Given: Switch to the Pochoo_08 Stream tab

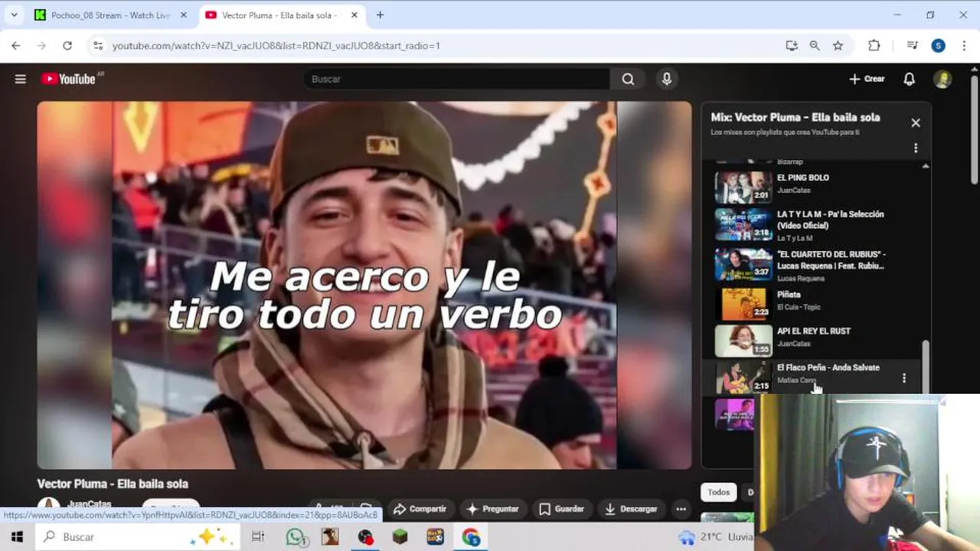Looking at the screenshot, I should pos(111,15).
